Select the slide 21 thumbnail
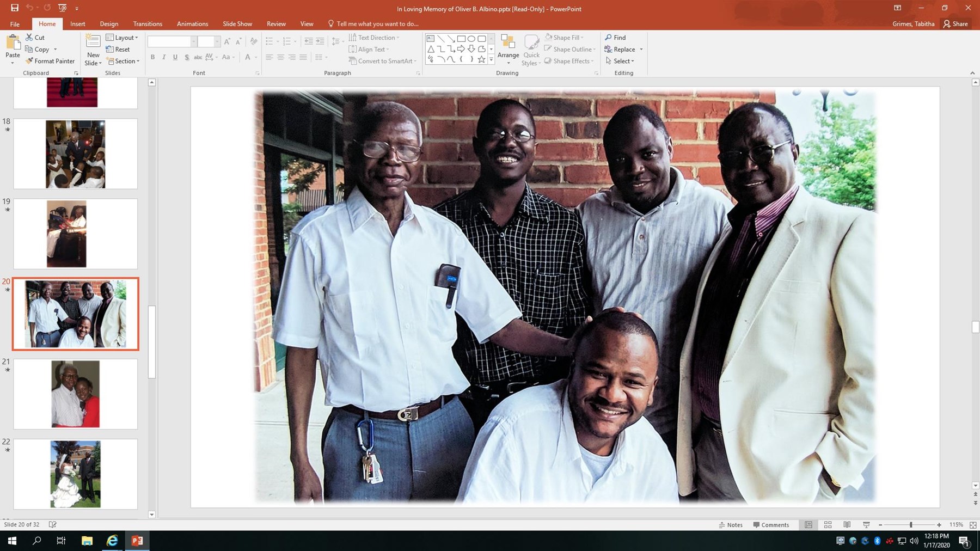980x551 pixels. click(x=75, y=394)
